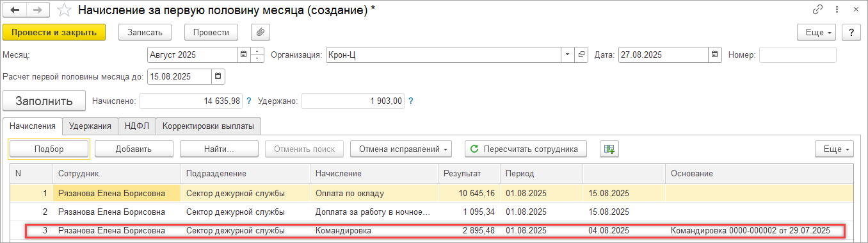868x243 pixels.
Task: Sort by the Основание column header
Action: pyautogui.click(x=759, y=174)
